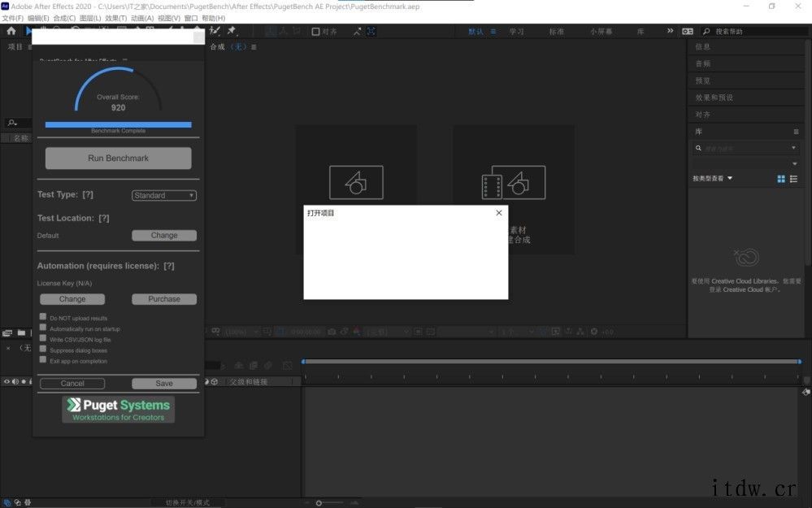Click the solo dot column icon in timeline
The width and height of the screenshot is (812, 508).
pos(24,382)
